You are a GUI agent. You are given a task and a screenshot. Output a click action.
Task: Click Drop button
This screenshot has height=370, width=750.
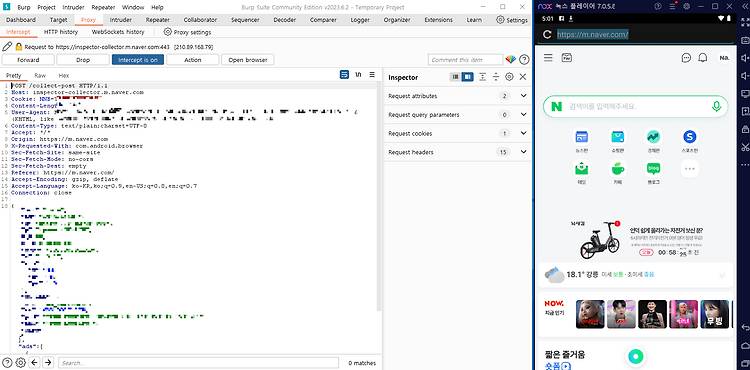[x=83, y=60]
